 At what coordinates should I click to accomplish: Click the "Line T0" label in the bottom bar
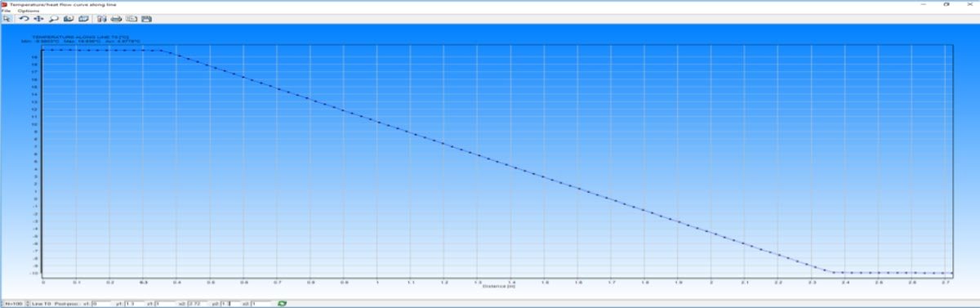click(42, 303)
